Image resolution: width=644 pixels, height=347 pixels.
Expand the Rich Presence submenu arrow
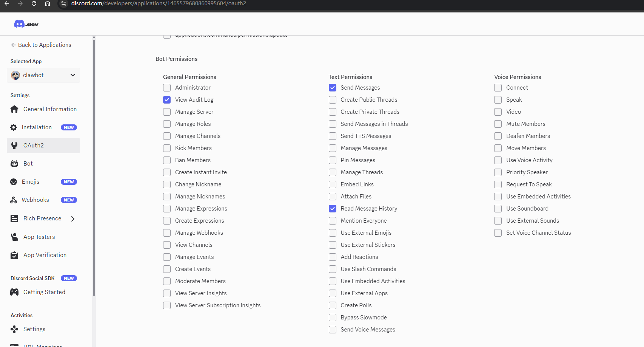pyautogui.click(x=73, y=219)
